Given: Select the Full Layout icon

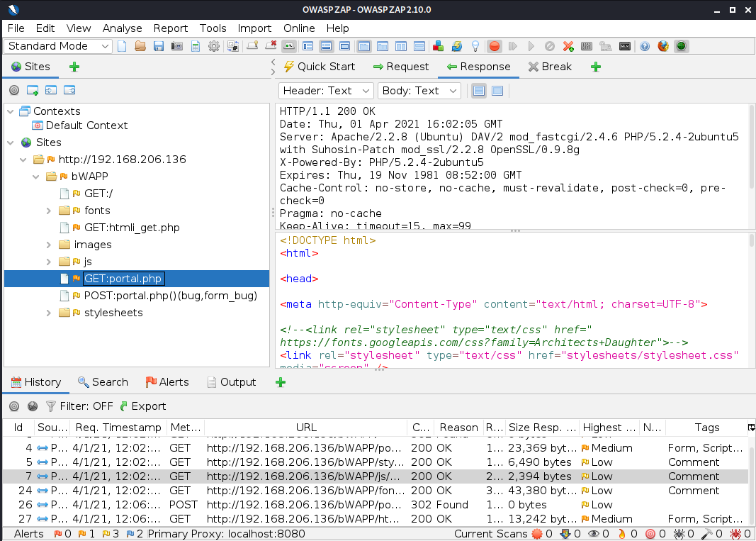Looking at the screenshot, I should point(345,46).
